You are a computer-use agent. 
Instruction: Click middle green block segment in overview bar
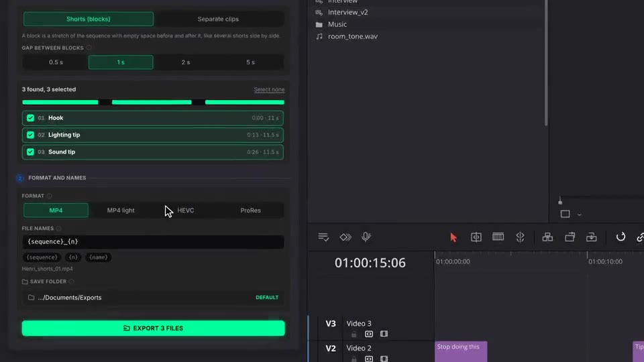[x=152, y=102]
